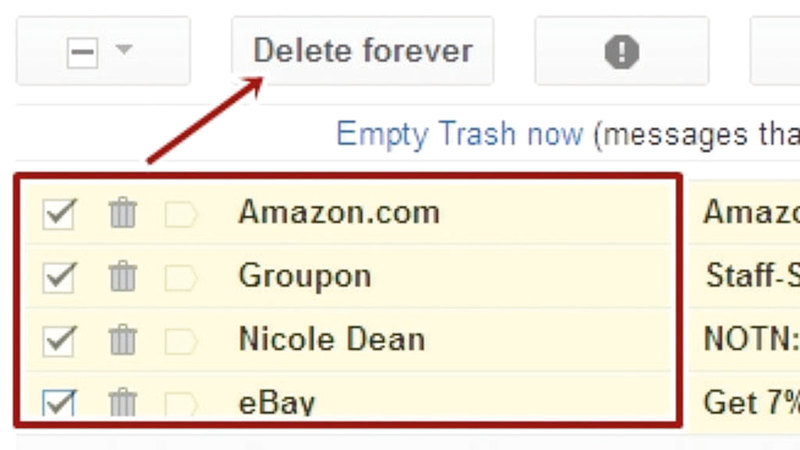Viewport: 800px width, 450px height.
Task: Uncheck the Groupon message checkbox
Action: click(59, 276)
